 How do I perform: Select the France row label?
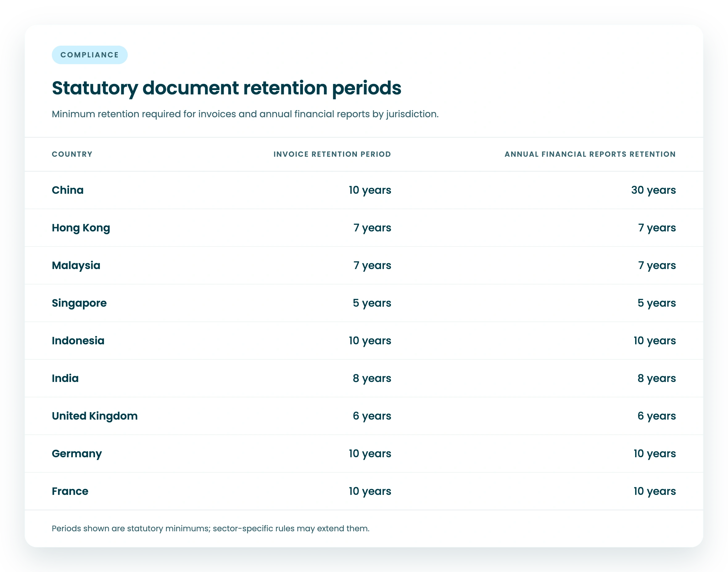click(x=70, y=491)
